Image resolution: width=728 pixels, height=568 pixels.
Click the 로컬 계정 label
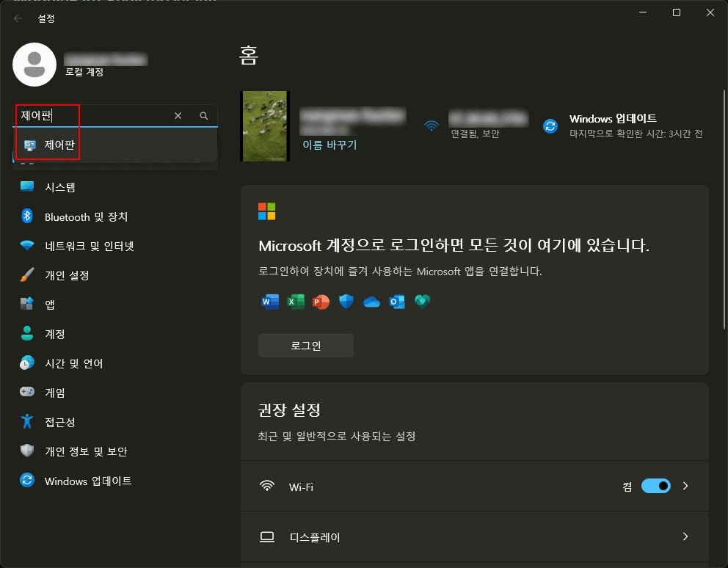[84, 72]
